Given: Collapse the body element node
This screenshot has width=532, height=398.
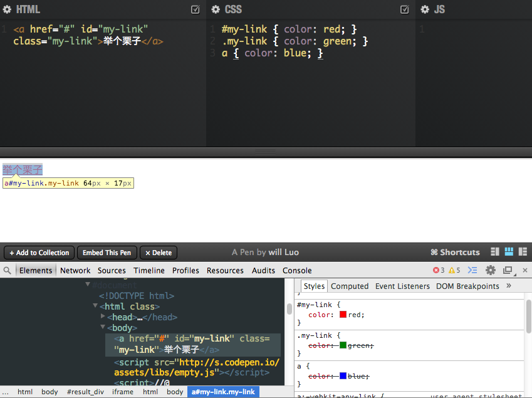Looking at the screenshot, I should 103,327.
